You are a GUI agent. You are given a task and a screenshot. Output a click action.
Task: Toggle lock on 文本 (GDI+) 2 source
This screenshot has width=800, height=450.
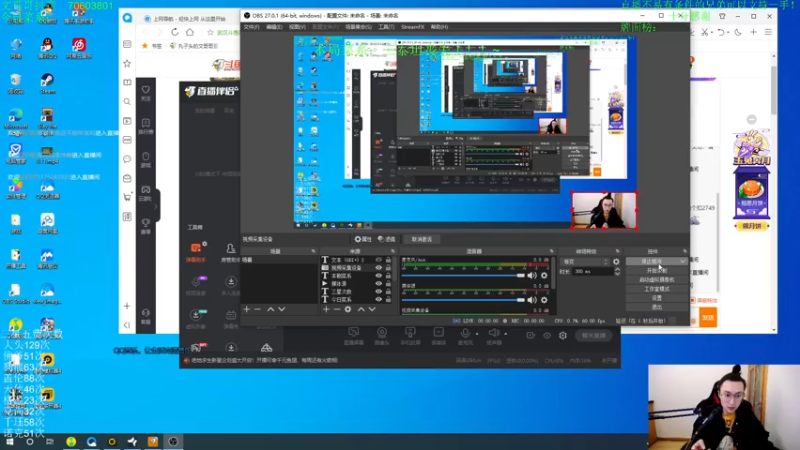tap(388, 260)
